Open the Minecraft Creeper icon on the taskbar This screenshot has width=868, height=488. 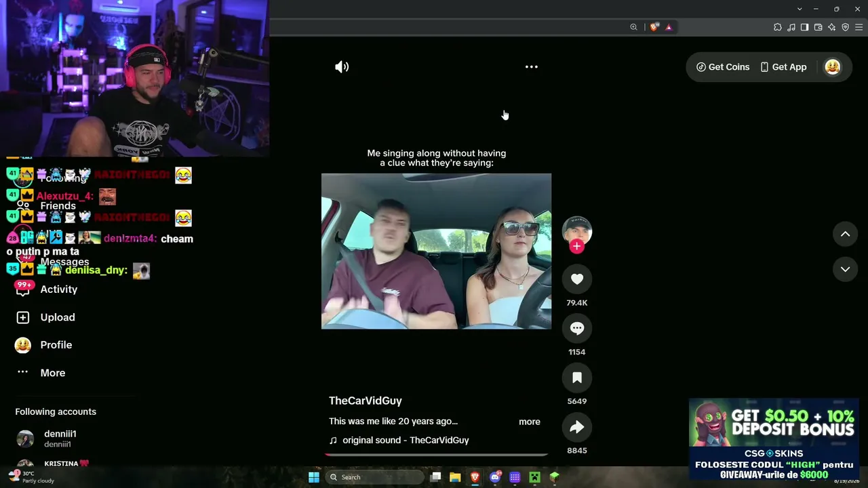[x=534, y=477]
